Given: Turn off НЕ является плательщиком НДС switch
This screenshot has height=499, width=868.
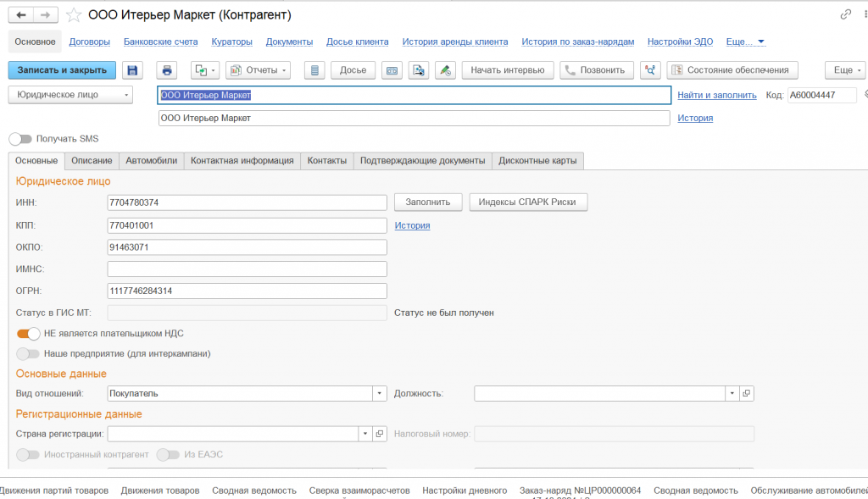Looking at the screenshot, I should coord(28,333).
